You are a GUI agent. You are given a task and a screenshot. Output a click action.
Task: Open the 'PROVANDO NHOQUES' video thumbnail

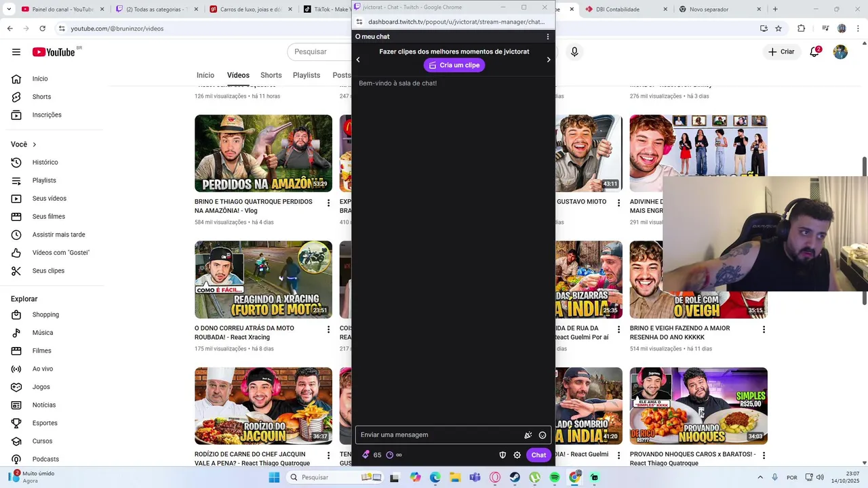click(x=698, y=406)
